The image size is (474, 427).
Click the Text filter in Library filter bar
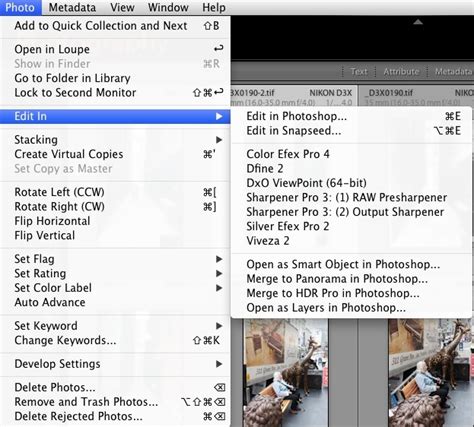coord(359,71)
